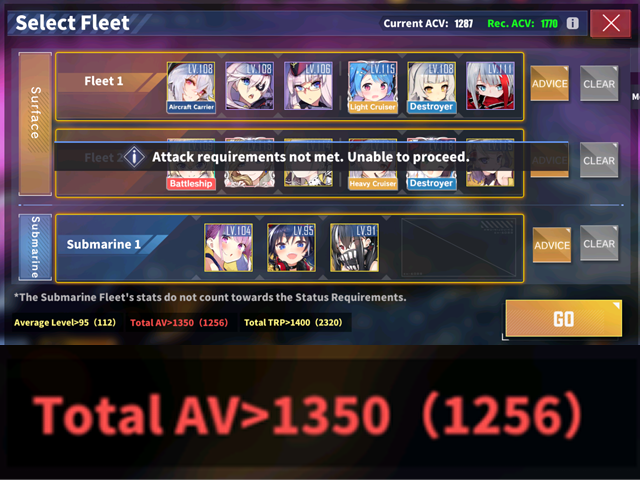This screenshot has width=640, height=480.
Task: Select the eyepatch LV.108 ship portrait
Action: (249, 86)
